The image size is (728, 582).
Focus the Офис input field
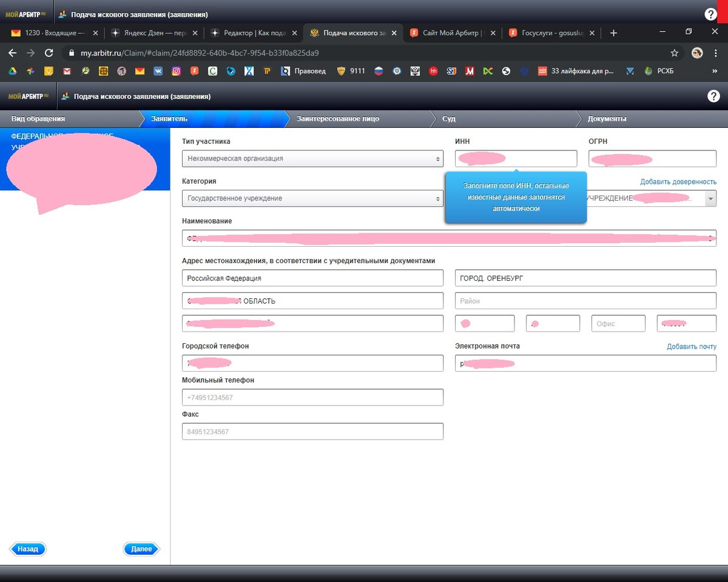coord(618,324)
